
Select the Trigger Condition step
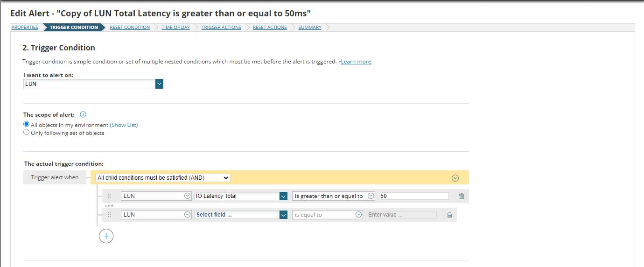(x=74, y=28)
